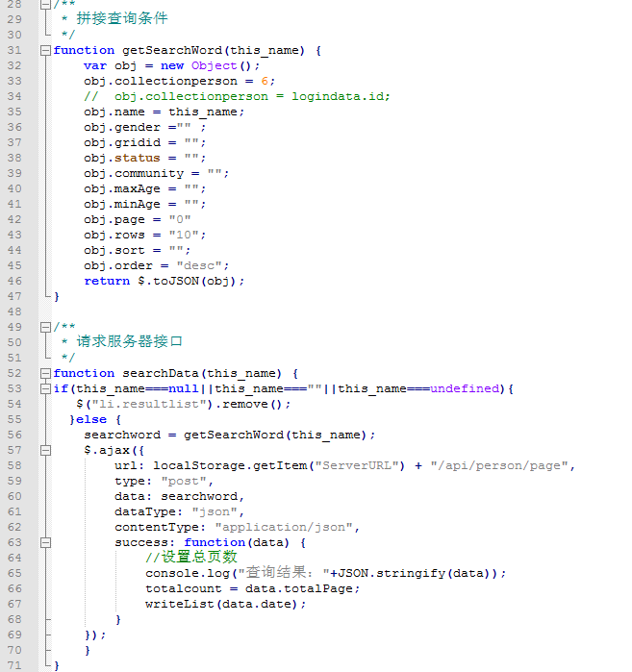Click 'obj.page' on line 42
This screenshot has height=672, width=632.
(x=114, y=220)
